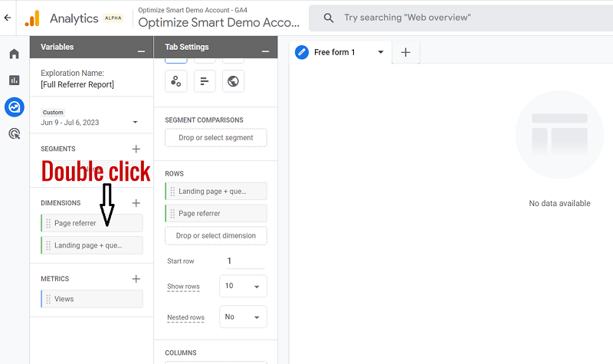Click the back arrow icon

click(x=8, y=17)
